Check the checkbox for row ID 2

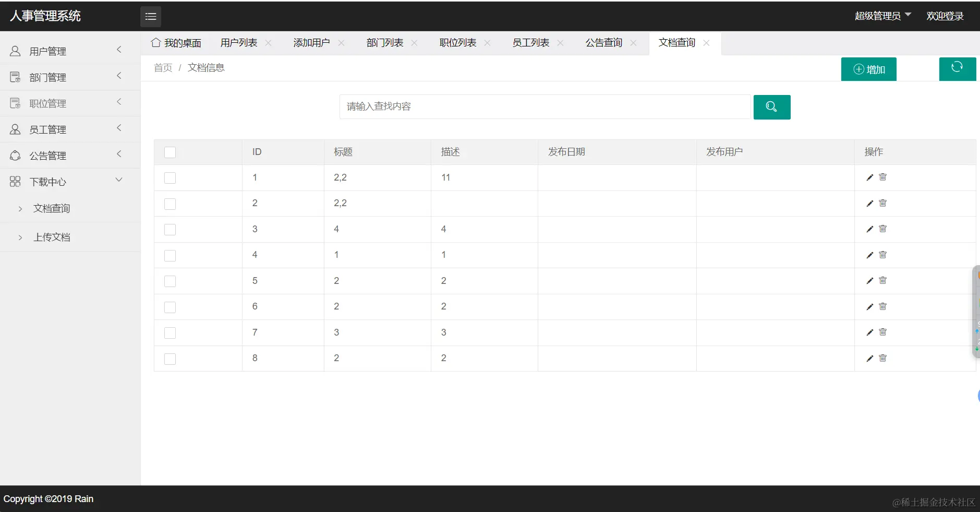pyautogui.click(x=170, y=204)
